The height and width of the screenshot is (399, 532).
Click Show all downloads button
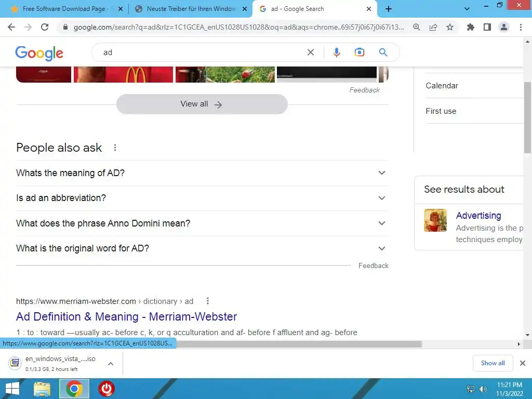[493, 363]
